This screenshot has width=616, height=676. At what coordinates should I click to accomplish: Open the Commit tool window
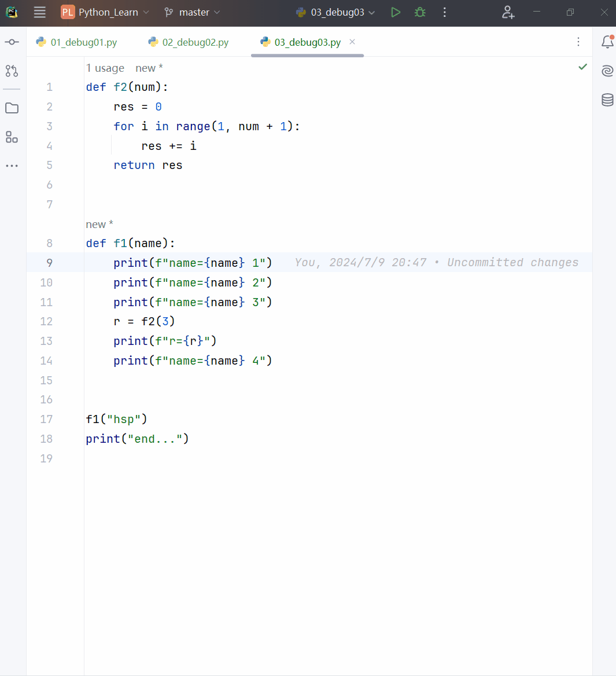click(x=12, y=42)
